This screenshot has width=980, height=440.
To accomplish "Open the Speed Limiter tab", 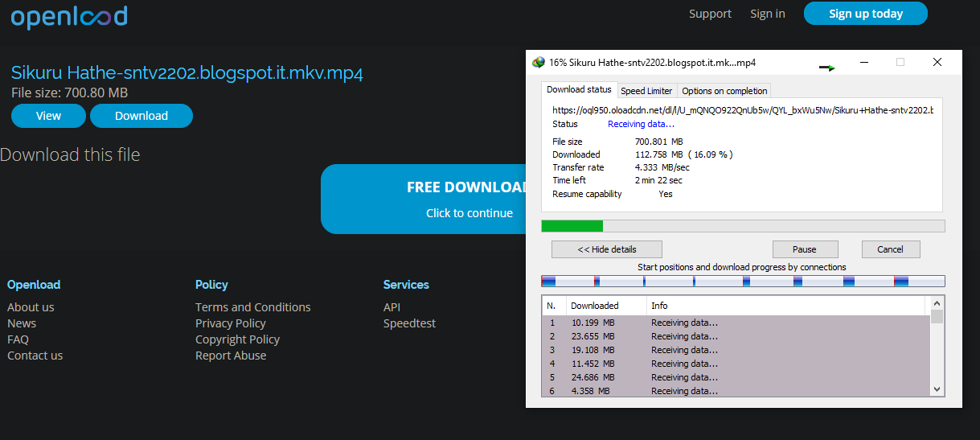I will 646,91.
